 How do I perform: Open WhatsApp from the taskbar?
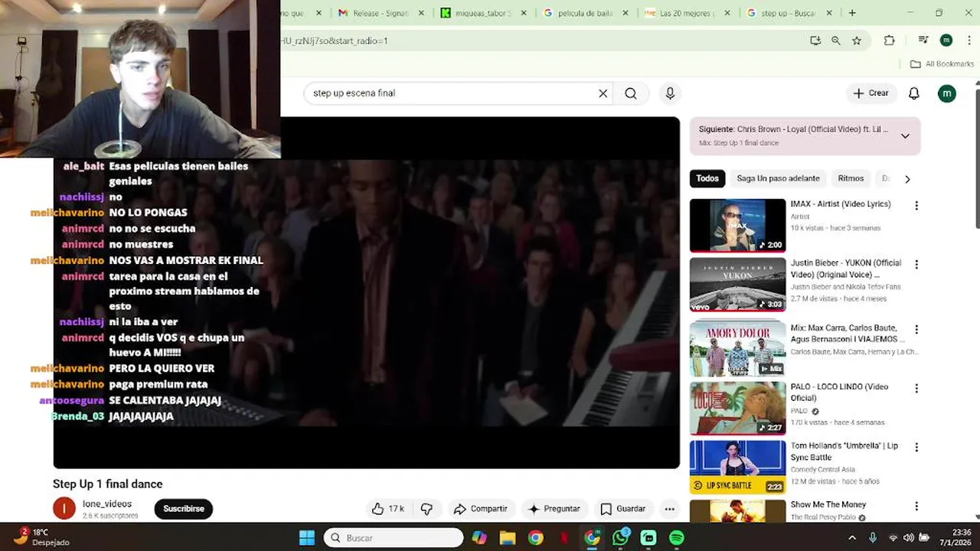(620, 538)
